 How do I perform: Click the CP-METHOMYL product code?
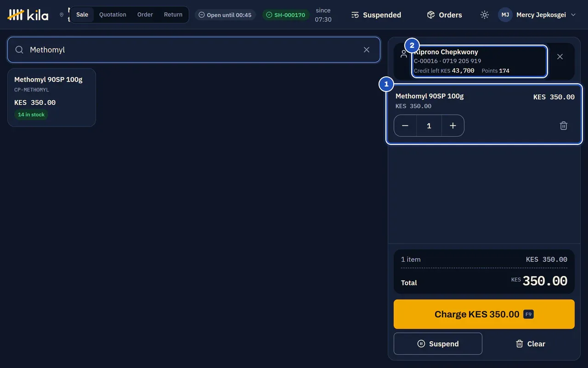click(32, 90)
